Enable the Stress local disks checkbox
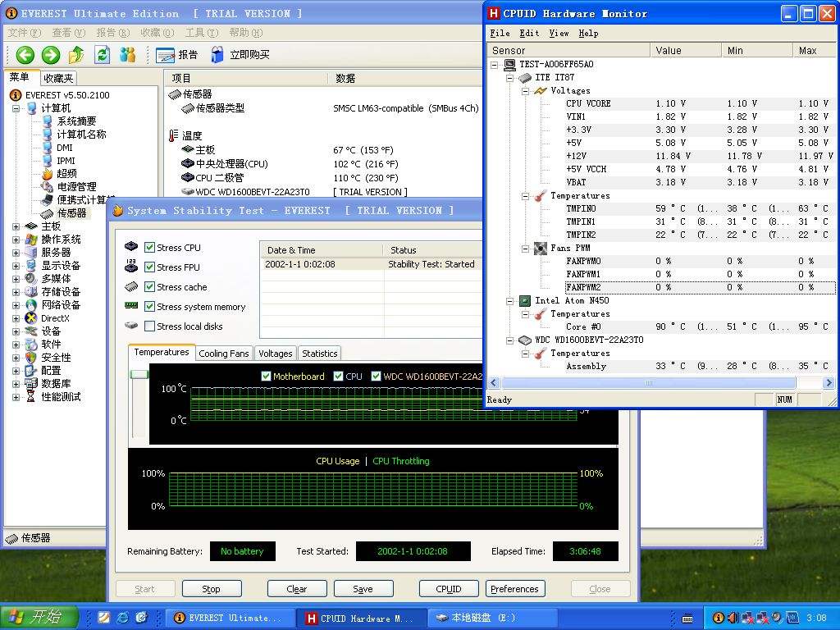 pyautogui.click(x=149, y=326)
